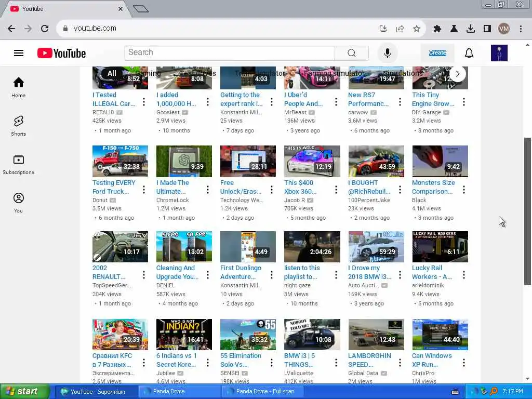
Task: Open the Windows start button
Action: [24, 392]
